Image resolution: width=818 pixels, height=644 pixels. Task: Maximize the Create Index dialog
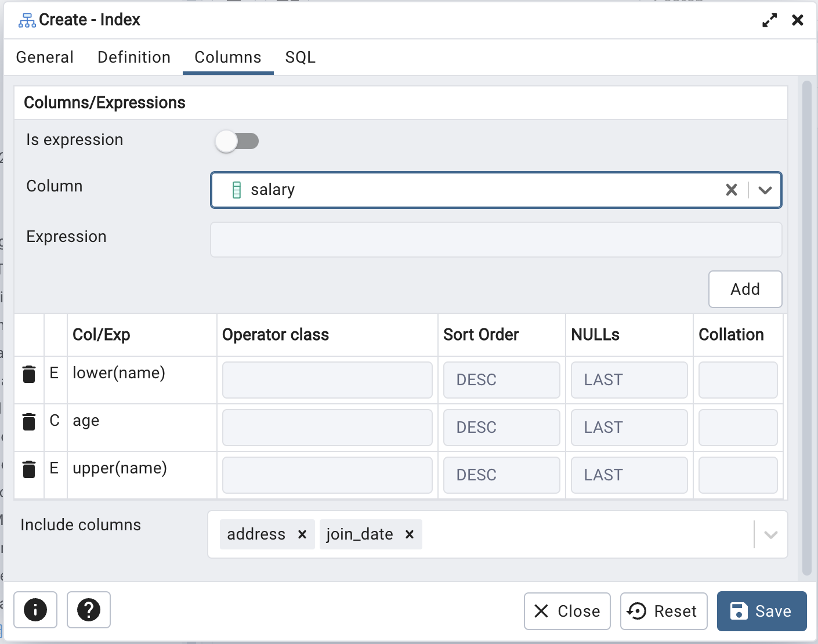point(769,20)
